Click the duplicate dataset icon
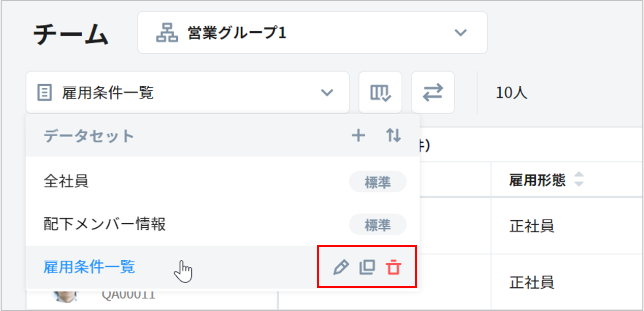The height and width of the screenshot is (311, 644). click(367, 267)
